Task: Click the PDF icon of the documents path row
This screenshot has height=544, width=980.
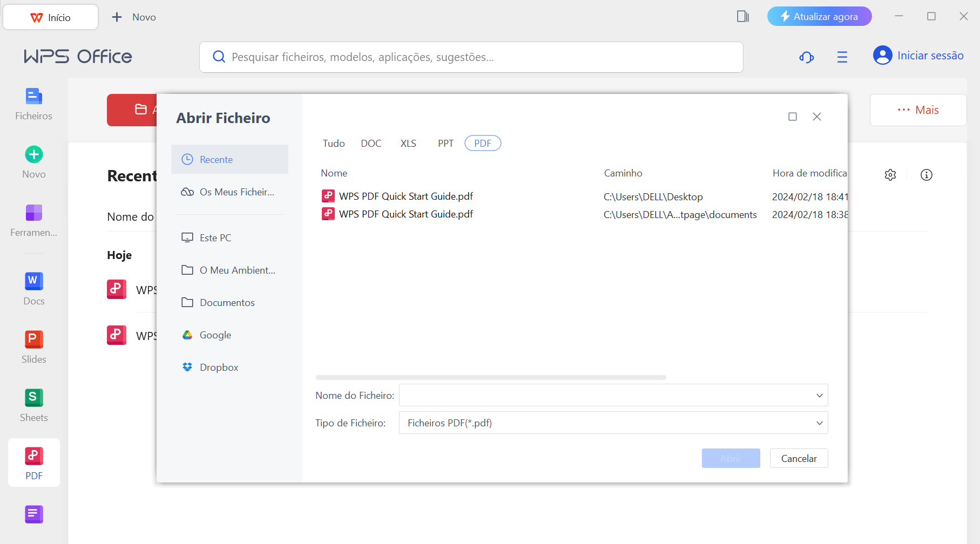Action: pos(328,214)
